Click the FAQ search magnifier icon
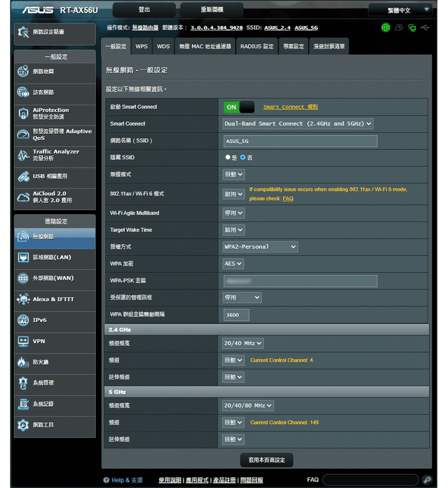Screen dimensions: 448x488 [x=427, y=479]
